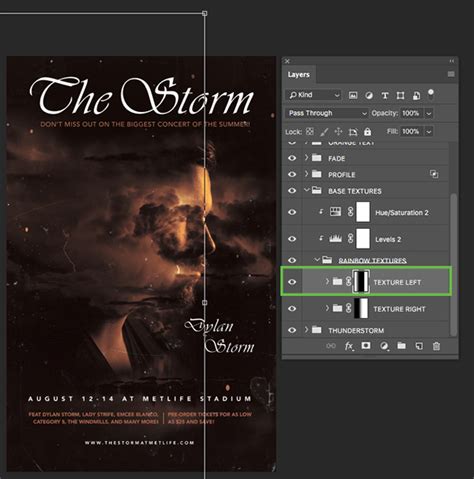Hide the TEXTURE LEFT group

[x=292, y=282]
